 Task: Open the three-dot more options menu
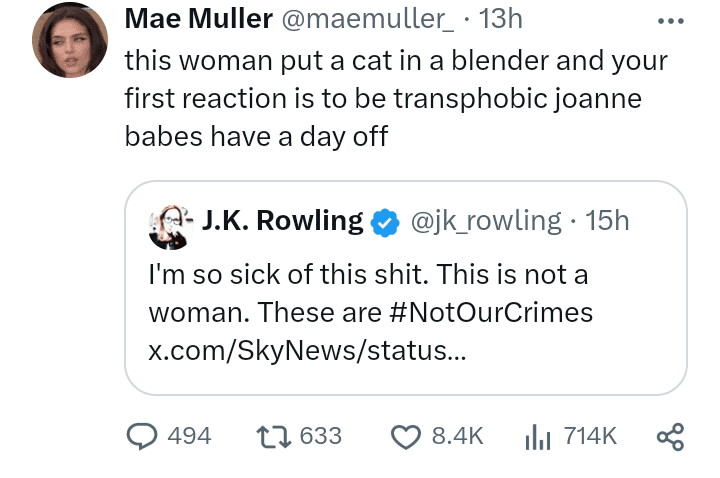pyautogui.click(x=670, y=21)
